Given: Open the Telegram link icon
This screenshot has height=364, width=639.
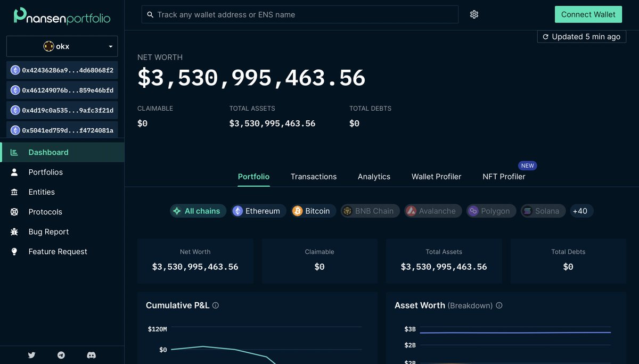Looking at the screenshot, I should pyautogui.click(x=61, y=355).
